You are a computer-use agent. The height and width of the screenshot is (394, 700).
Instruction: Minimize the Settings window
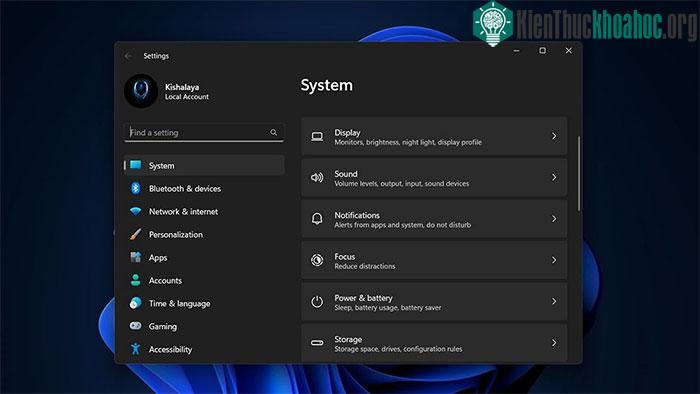[x=517, y=51]
